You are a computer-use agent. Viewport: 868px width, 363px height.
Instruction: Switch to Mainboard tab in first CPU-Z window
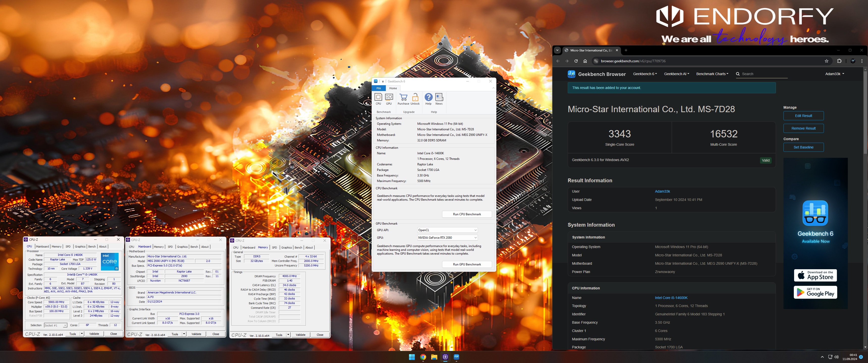point(42,247)
